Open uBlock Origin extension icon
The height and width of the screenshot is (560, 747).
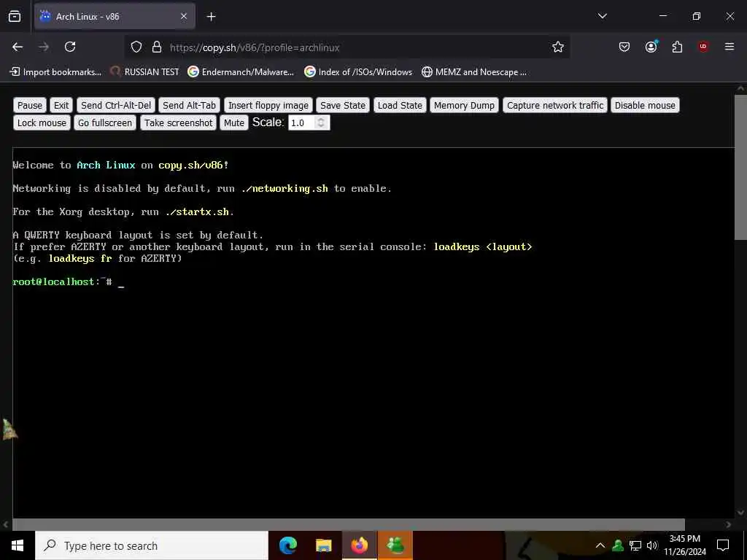pyautogui.click(x=703, y=46)
